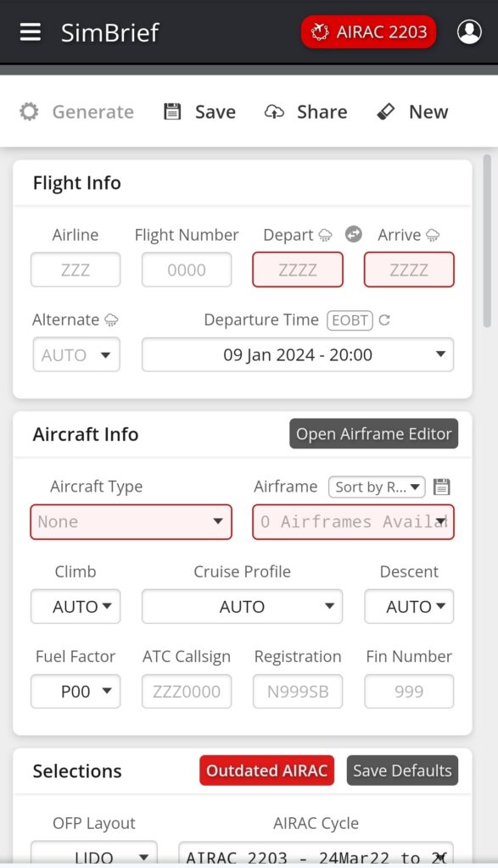
Task: Focus the Flight Number input field
Action: (187, 270)
